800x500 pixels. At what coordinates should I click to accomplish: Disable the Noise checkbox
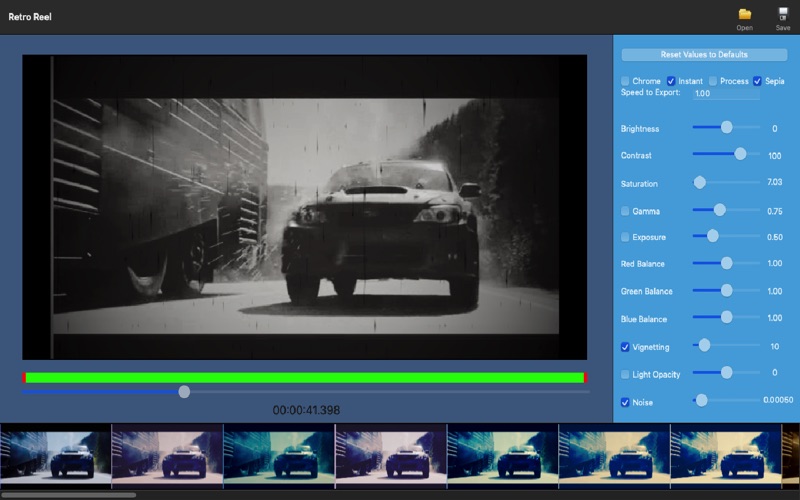pyautogui.click(x=625, y=402)
